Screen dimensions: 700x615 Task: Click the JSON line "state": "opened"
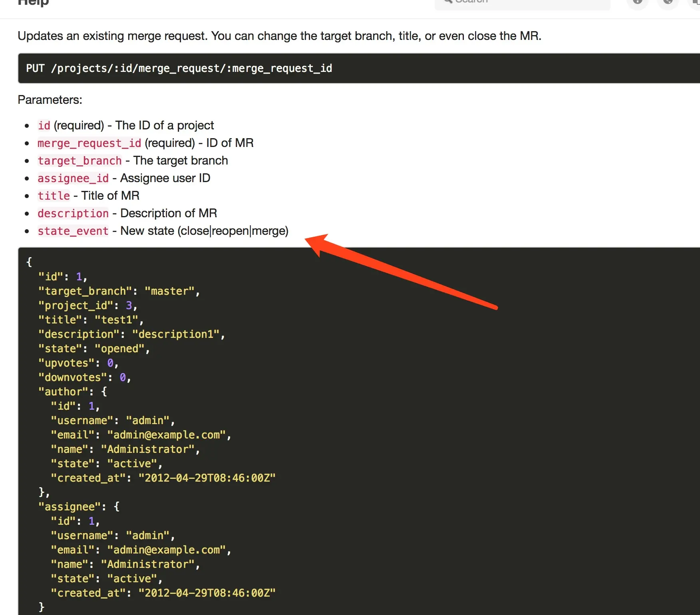click(94, 349)
